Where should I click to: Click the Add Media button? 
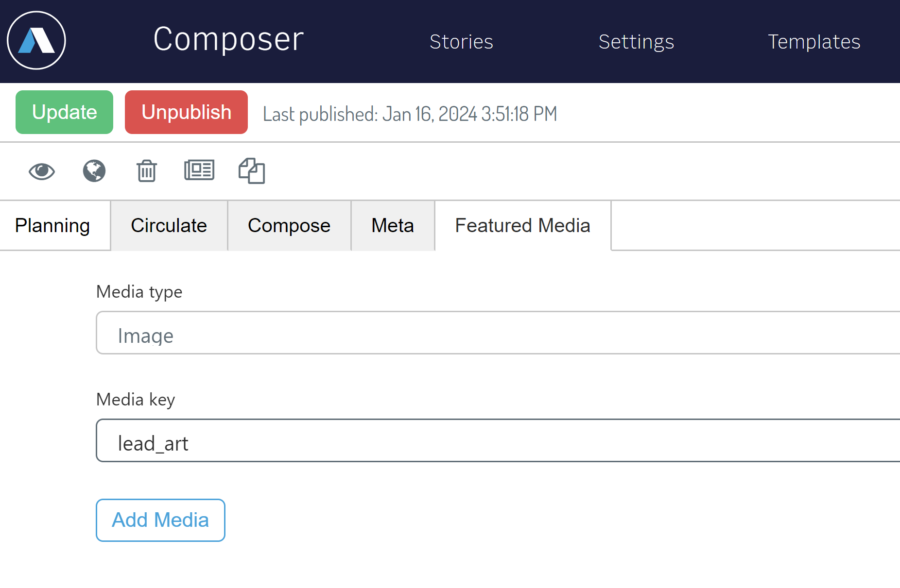[160, 520]
